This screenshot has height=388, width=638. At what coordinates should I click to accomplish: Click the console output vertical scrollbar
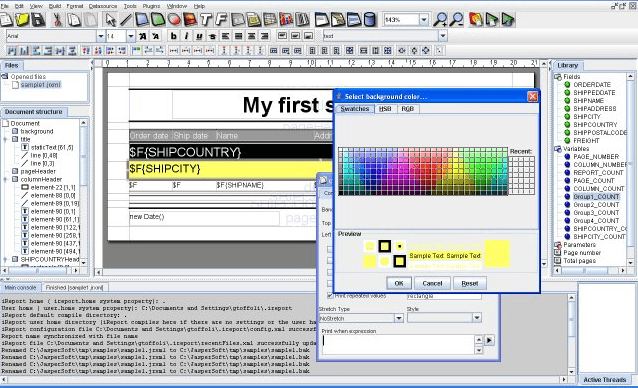click(x=571, y=335)
